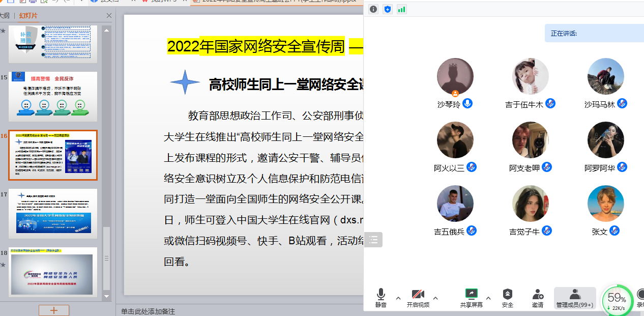The height and width of the screenshot is (316, 644).
Task: Click the floating outline list icon
Action: [373, 240]
